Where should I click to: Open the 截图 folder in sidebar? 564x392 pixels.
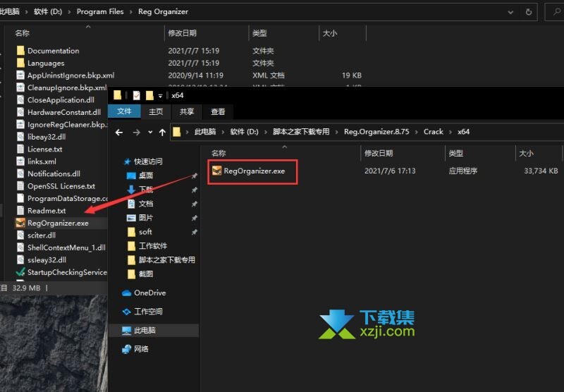tap(146, 274)
